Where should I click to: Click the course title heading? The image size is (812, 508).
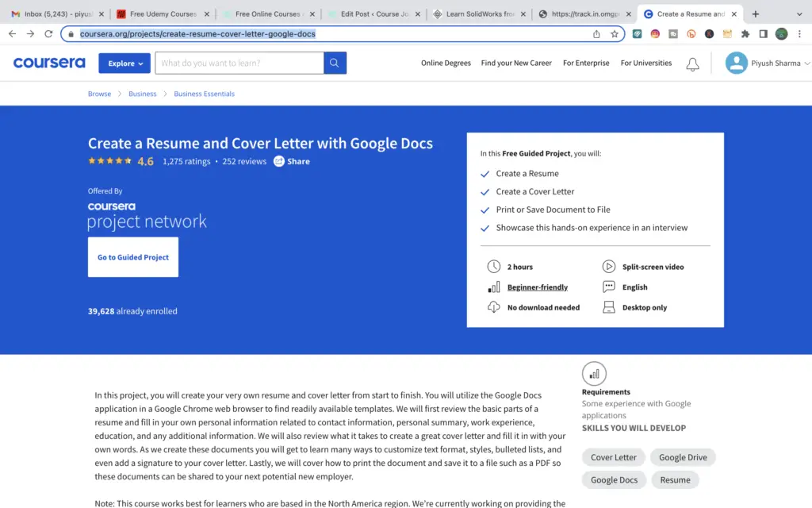tap(260, 143)
